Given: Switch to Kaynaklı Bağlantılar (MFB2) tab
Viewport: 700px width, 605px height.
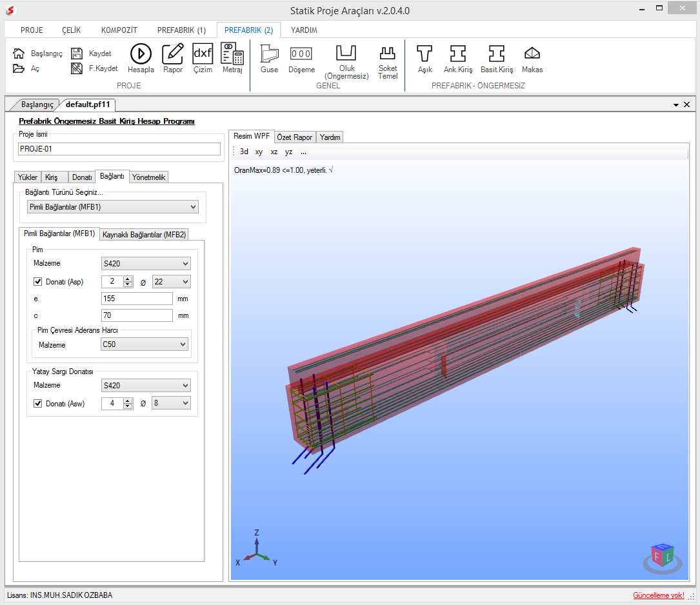Looking at the screenshot, I should [145, 234].
